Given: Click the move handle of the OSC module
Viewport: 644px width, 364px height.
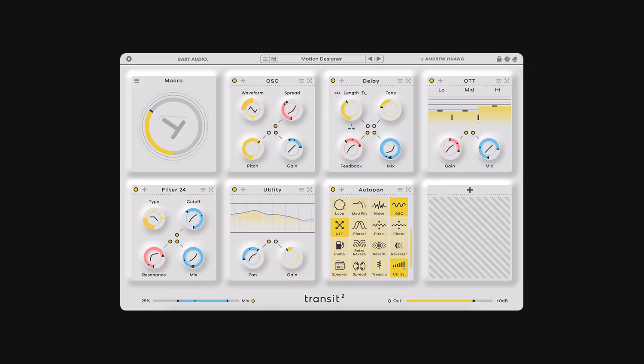Looking at the screenshot, I should (x=243, y=81).
